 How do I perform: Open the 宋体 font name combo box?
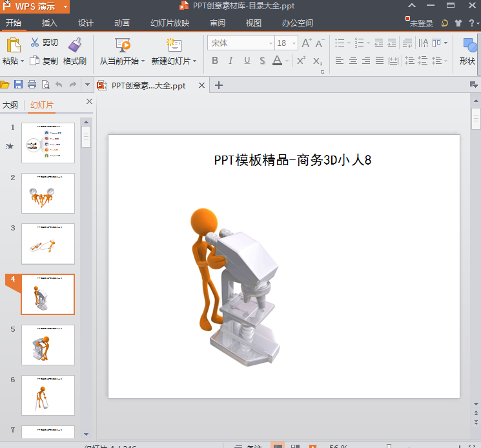240,43
